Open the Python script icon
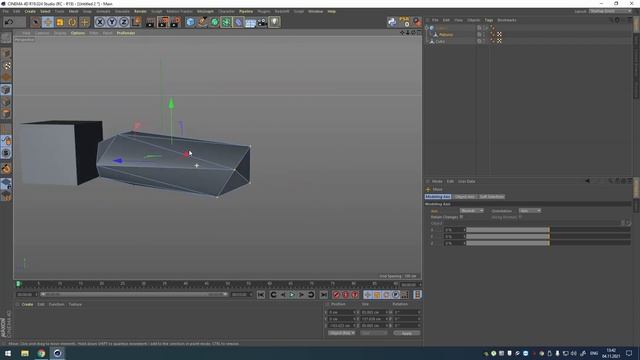 pos(392,22)
